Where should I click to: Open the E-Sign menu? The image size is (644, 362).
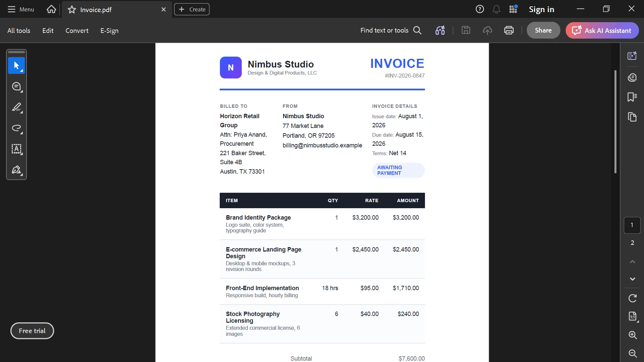coord(110,31)
